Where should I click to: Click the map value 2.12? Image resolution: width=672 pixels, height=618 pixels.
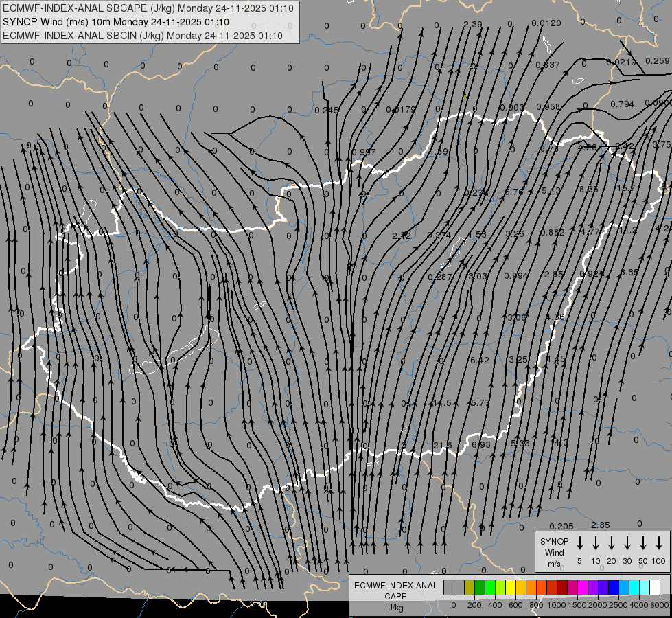click(402, 236)
